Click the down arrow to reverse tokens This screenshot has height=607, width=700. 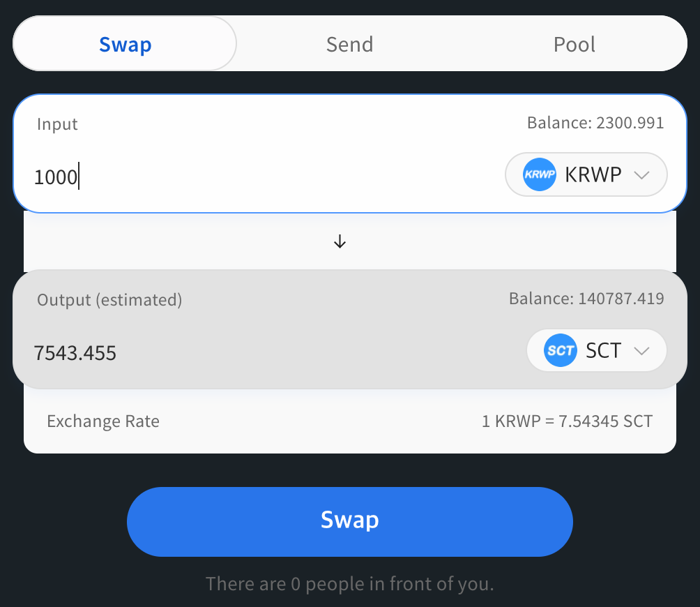340,241
